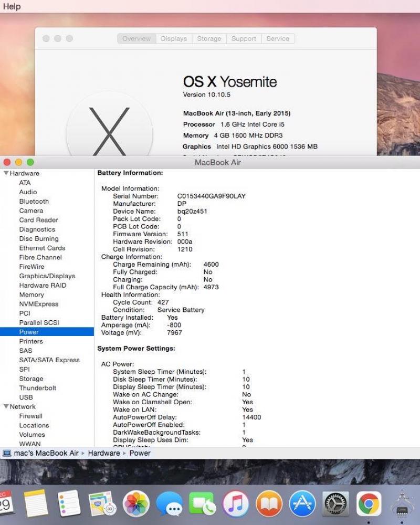
Task: Select SPI in the sidebar
Action: click(x=25, y=369)
